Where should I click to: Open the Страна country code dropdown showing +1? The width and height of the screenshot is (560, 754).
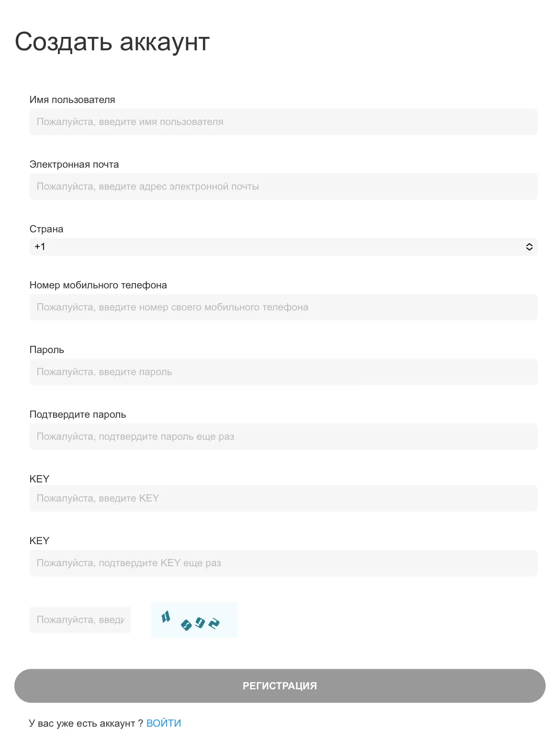pyautogui.click(x=283, y=247)
